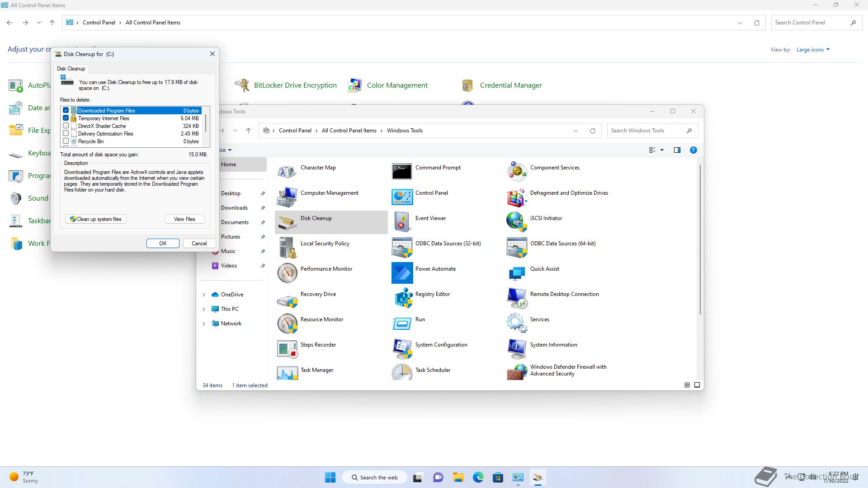Image resolution: width=868 pixels, height=488 pixels.
Task: Click Cancel in the Disk Cleanup dialog
Action: (x=199, y=243)
